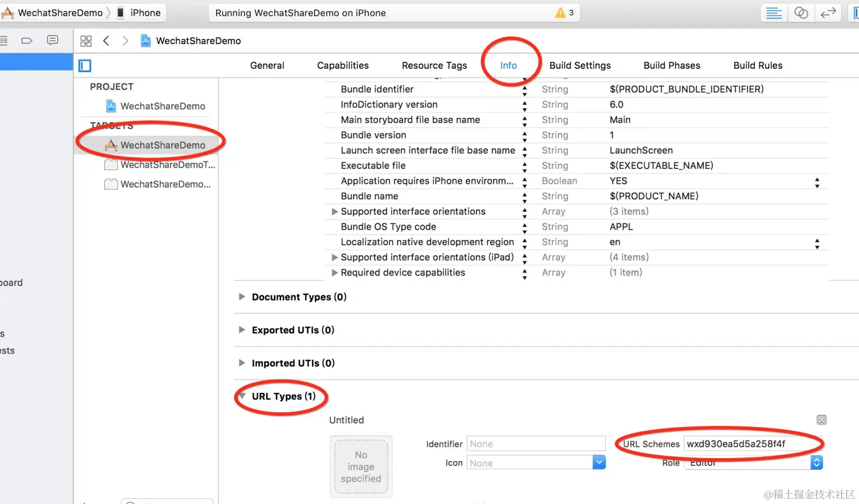Expand Exported UTIs (0) section
This screenshot has height=504, width=859.
pos(242,330)
